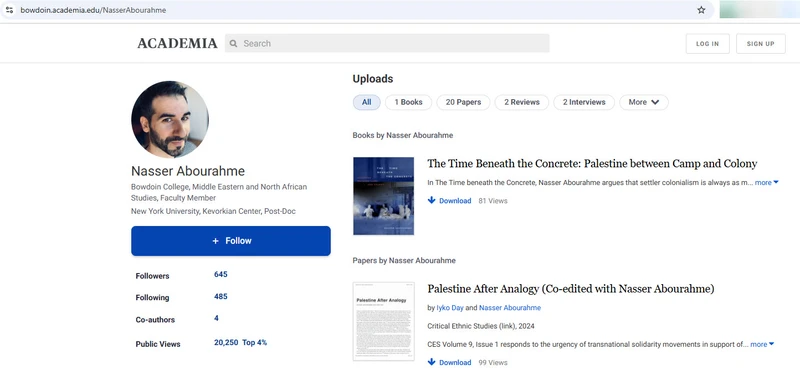Click the bookmark star icon in address bar
This screenshot has width=800, height=370.
point(701,10)
